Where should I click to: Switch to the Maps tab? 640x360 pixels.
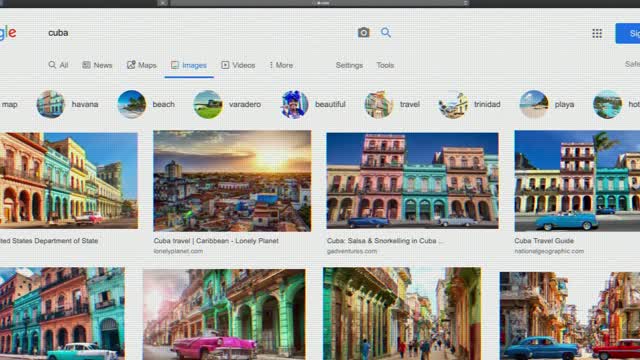(142, 65)
